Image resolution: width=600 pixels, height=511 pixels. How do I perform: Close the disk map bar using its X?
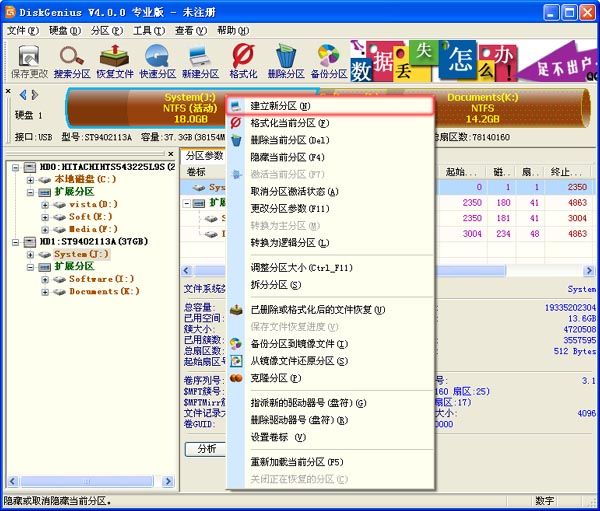click(x=8, y=91)
